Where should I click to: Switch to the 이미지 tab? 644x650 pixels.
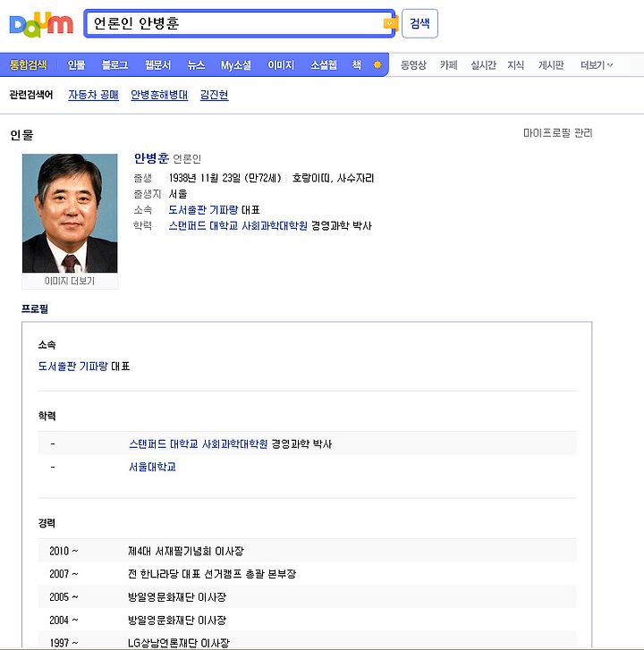tap(281, 65)
